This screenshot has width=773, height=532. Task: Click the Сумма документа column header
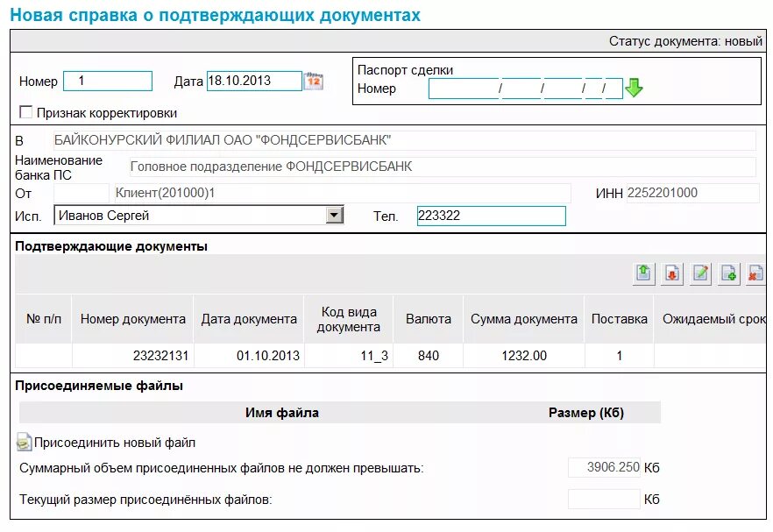point(523,319)
